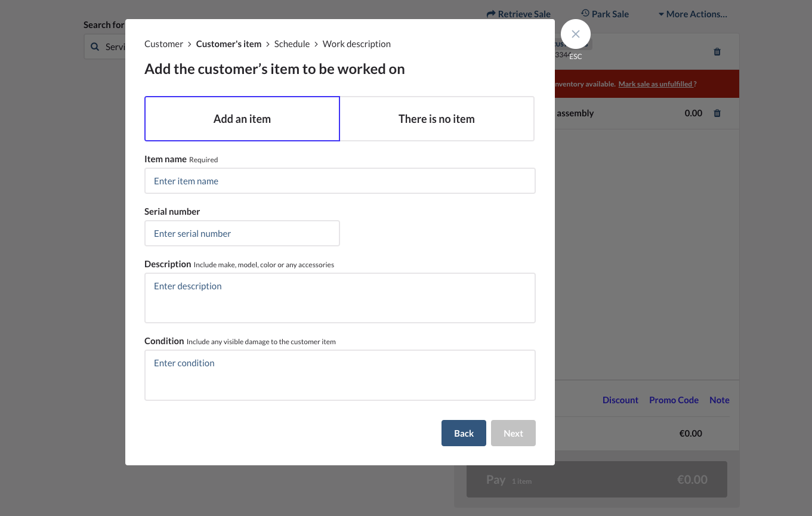Image resolution: width=812 pixels, height=516 pixels.
Task: Open the More Actions dropdown
Action: click(693, 14)
